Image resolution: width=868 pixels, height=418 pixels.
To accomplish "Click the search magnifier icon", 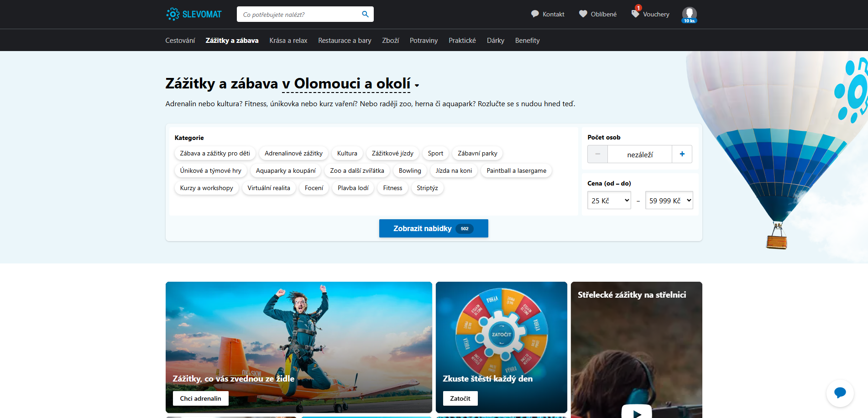I will [365, 14].
